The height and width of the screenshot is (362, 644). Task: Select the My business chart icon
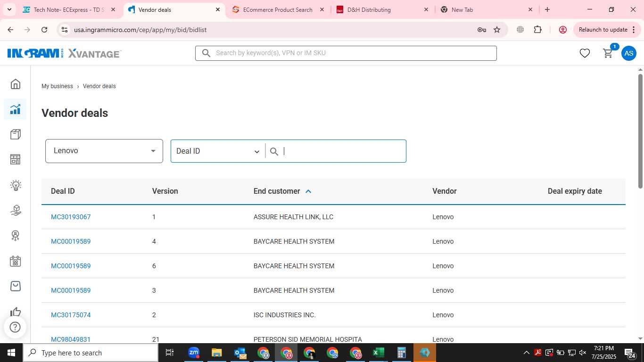point(16,109)
